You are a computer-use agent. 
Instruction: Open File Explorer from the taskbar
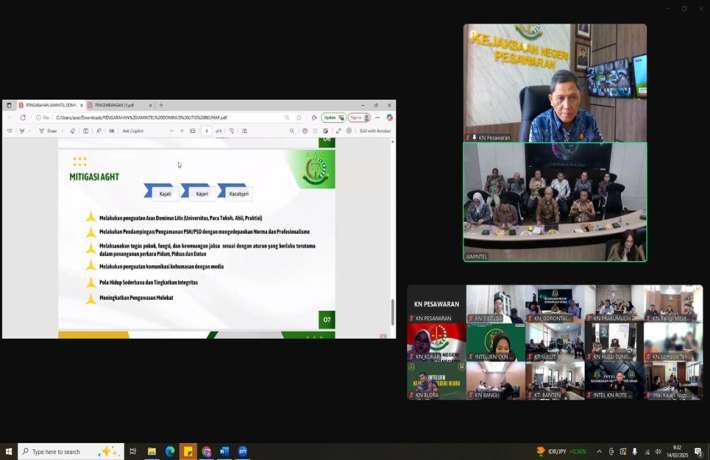pyautogui.click(x=152, y=452)
